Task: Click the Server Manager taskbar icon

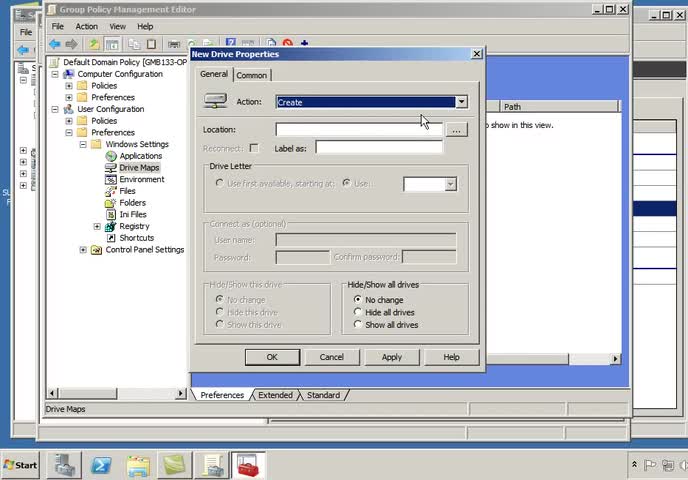Action: coord(64,465)
